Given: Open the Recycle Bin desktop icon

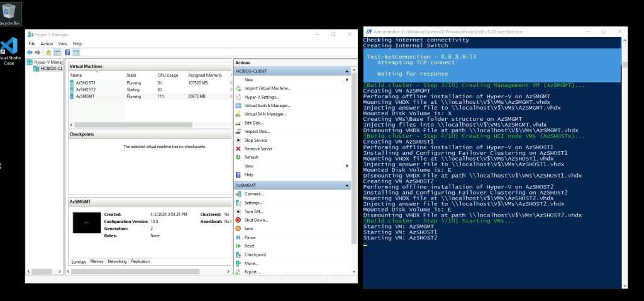Looking at the screenshot, I should point(9,14).
